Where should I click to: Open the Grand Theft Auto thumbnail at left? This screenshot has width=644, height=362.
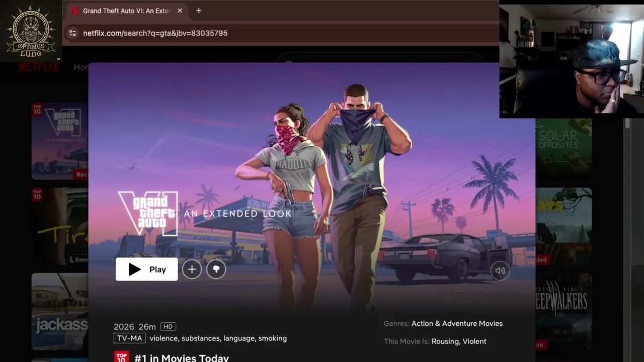[60, 141]
